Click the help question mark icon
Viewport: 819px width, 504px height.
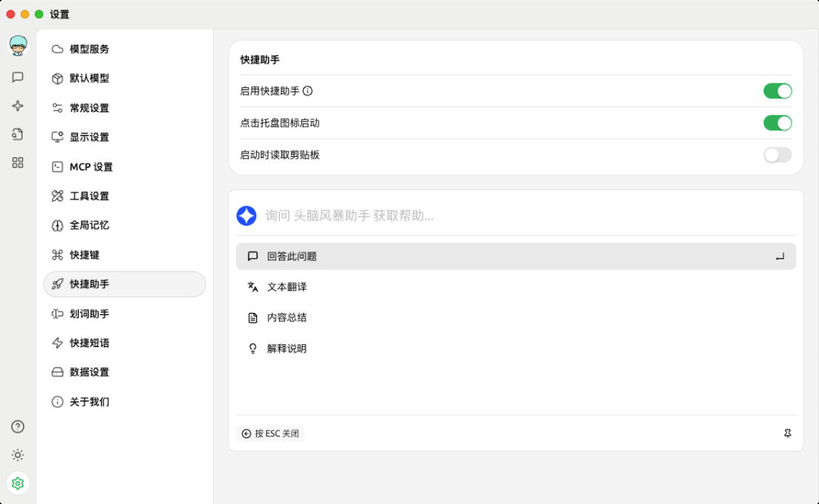(x=17, y=427)
